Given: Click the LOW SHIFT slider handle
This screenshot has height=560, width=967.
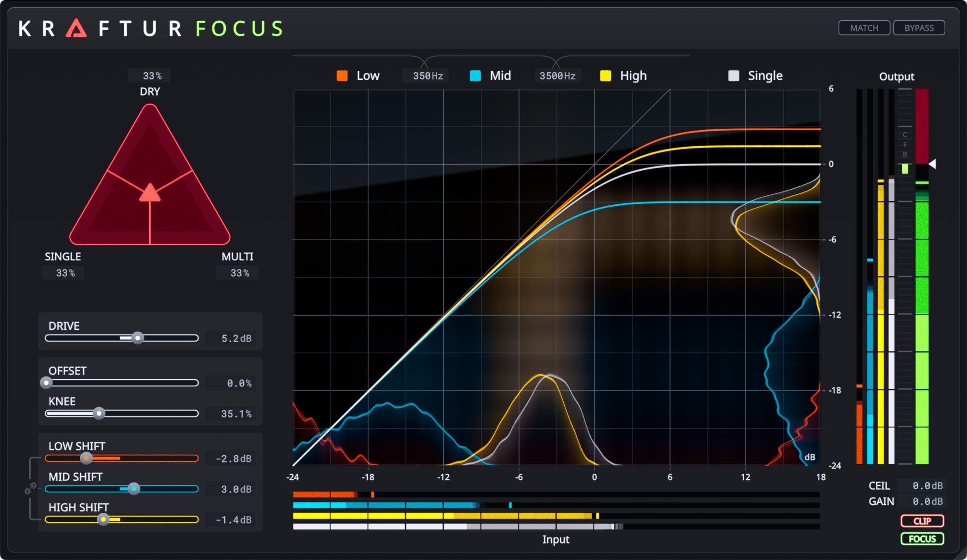Looking at the screenshot, I should (86, 458).
